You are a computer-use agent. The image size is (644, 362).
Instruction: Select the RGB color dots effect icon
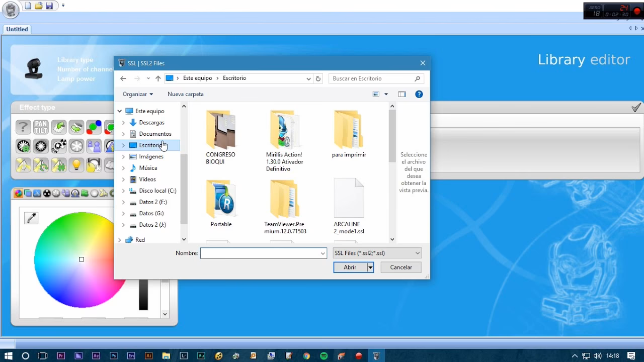coord(94,127)
